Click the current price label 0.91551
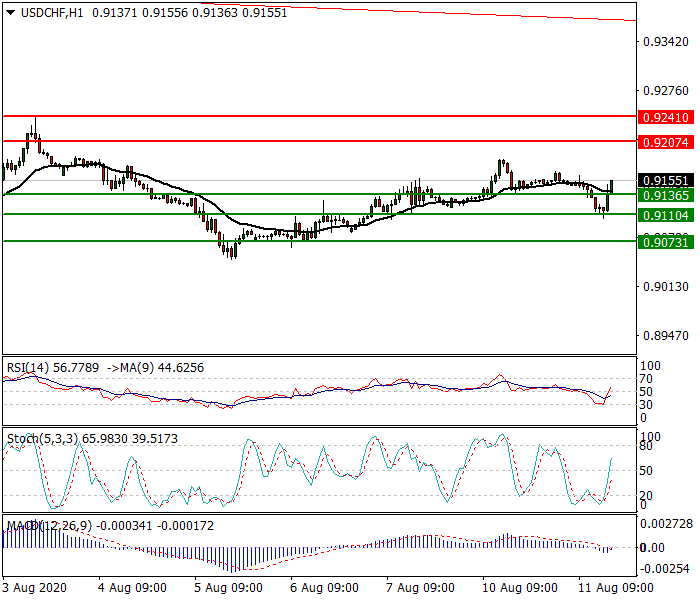 pyautogui.click(x=666, y=181)
